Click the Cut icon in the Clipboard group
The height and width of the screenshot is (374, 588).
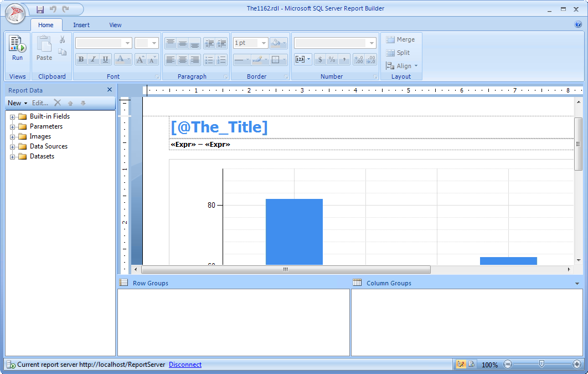(63, 39)
